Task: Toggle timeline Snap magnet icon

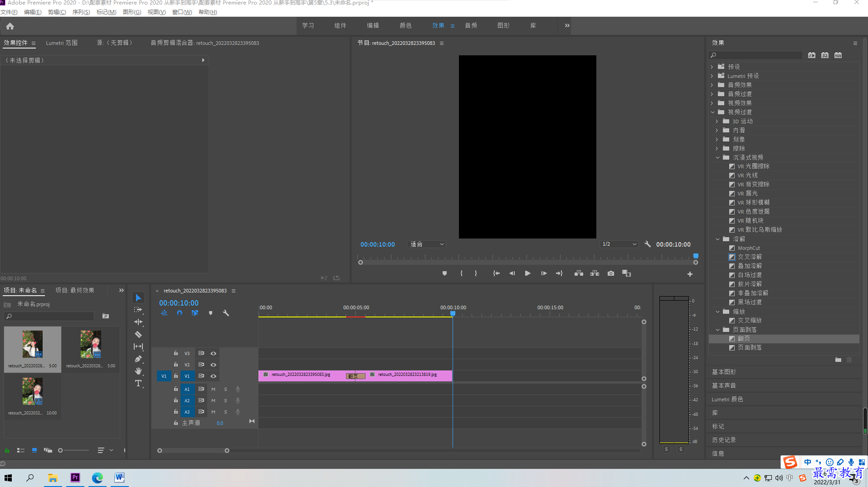Action: [180, 313]
